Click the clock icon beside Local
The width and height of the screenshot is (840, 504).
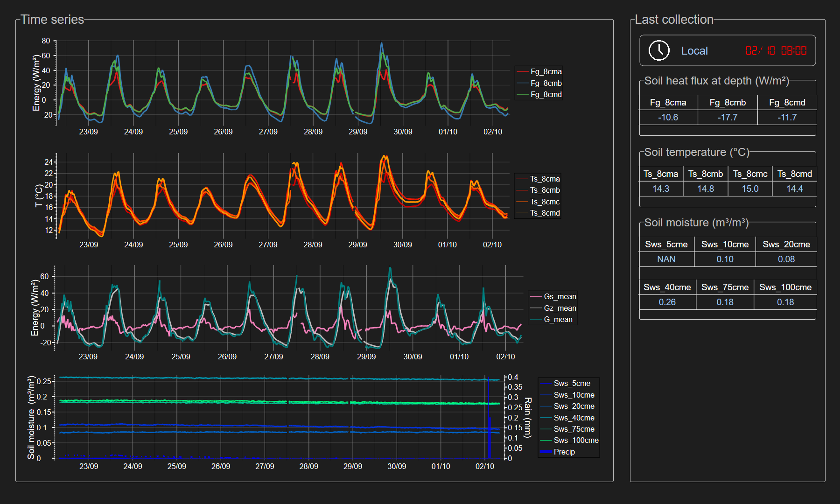point(659,50)
